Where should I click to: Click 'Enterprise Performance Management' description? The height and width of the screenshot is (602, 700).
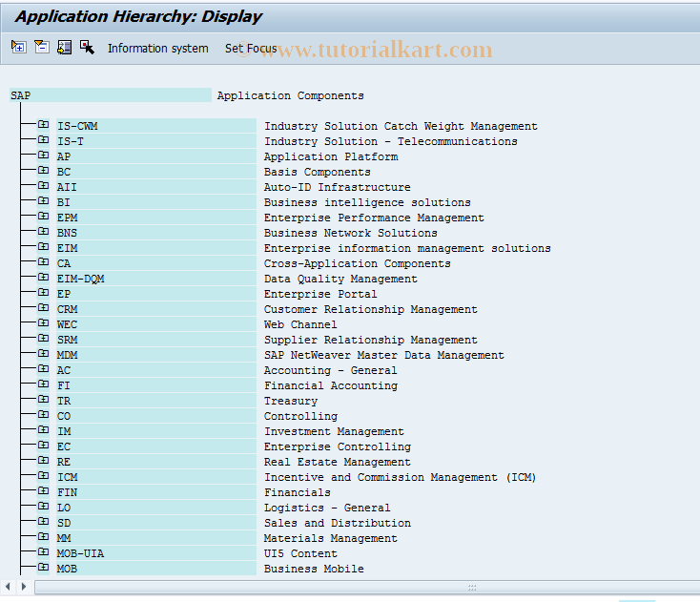(x=374, y=218)
